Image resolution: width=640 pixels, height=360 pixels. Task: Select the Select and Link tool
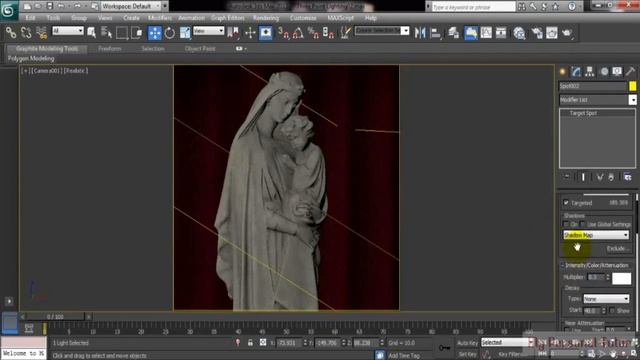click(x=11, y=33)
